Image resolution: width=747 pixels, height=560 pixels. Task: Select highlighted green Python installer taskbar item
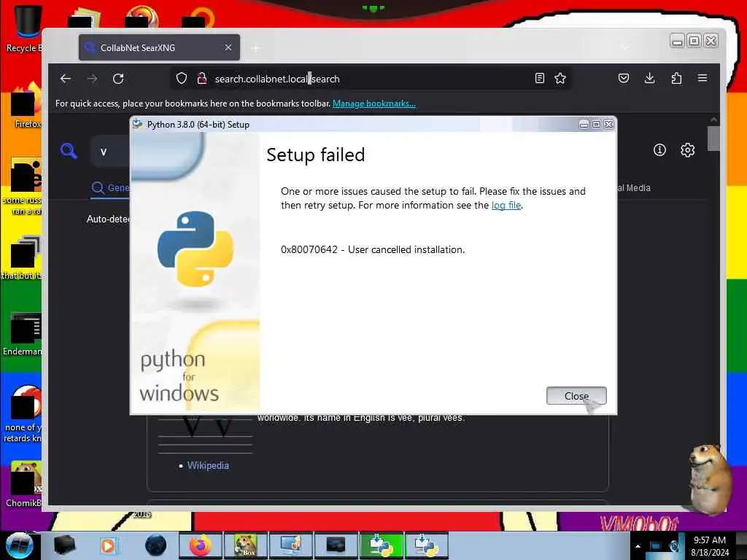[x=381, y=545]
